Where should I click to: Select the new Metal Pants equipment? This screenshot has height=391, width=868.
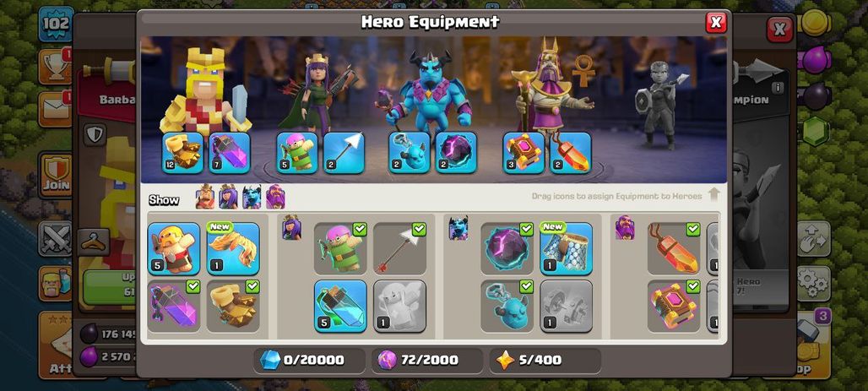coord(567,248)
